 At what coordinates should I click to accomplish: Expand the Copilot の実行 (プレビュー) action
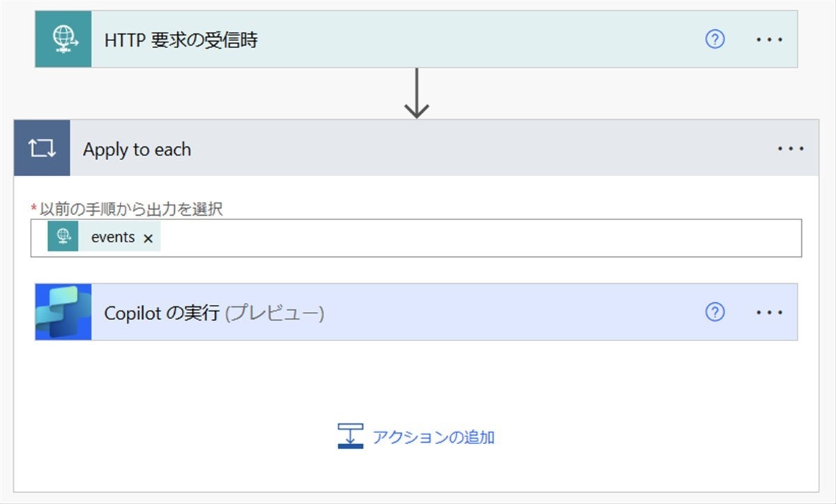(417, 312)
